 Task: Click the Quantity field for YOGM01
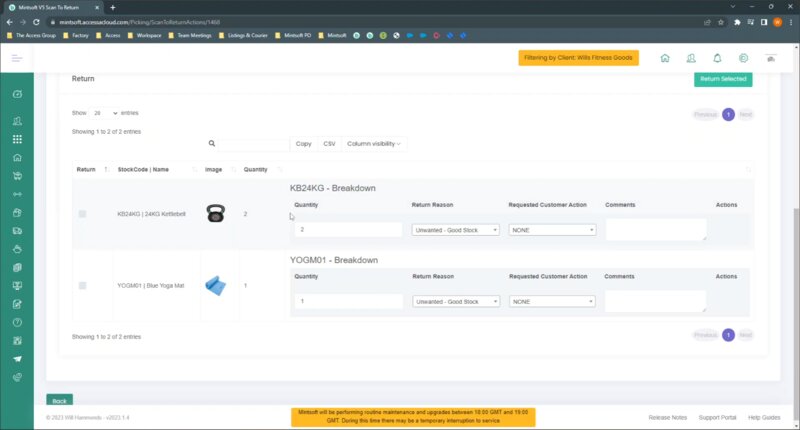(x=348, y=301)
